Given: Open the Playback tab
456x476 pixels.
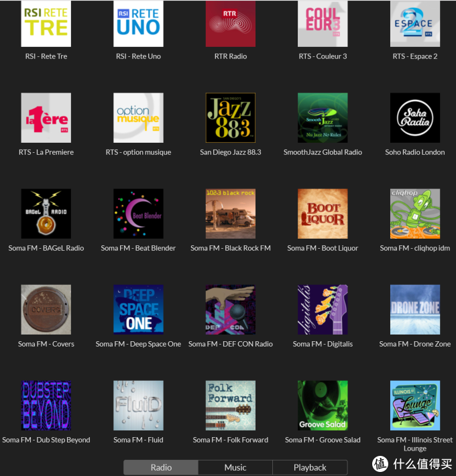Looking at the screenshot, I should [310, 467].
